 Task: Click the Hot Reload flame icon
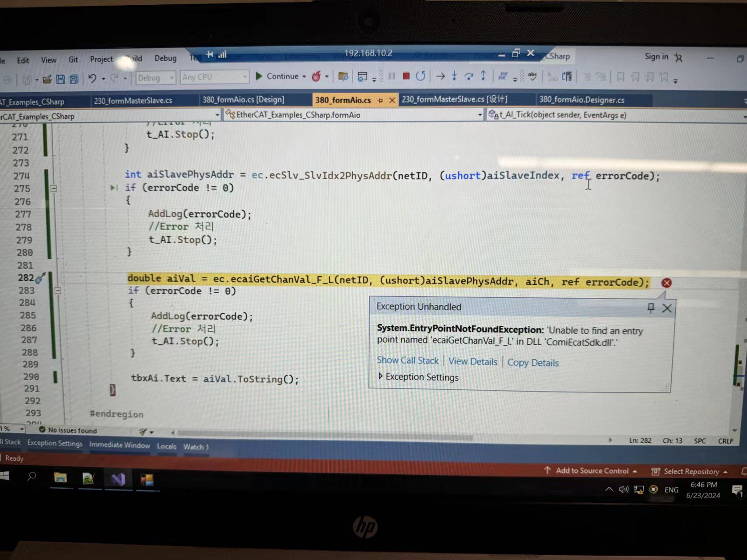click(316, 77)
